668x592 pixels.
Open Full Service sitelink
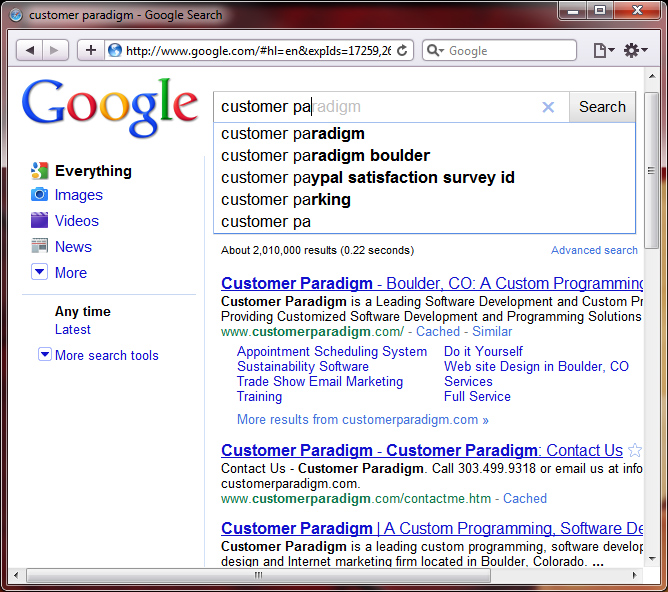point(477,397)
